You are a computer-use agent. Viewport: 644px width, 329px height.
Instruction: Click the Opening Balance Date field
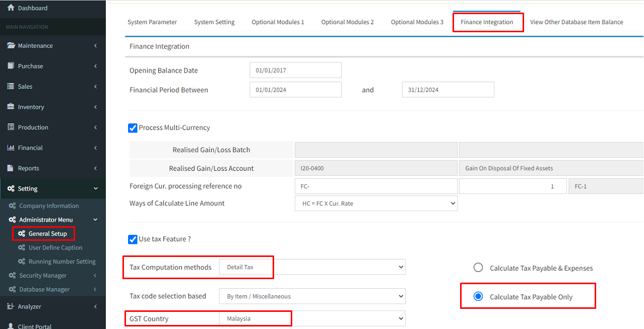[295, 71]
